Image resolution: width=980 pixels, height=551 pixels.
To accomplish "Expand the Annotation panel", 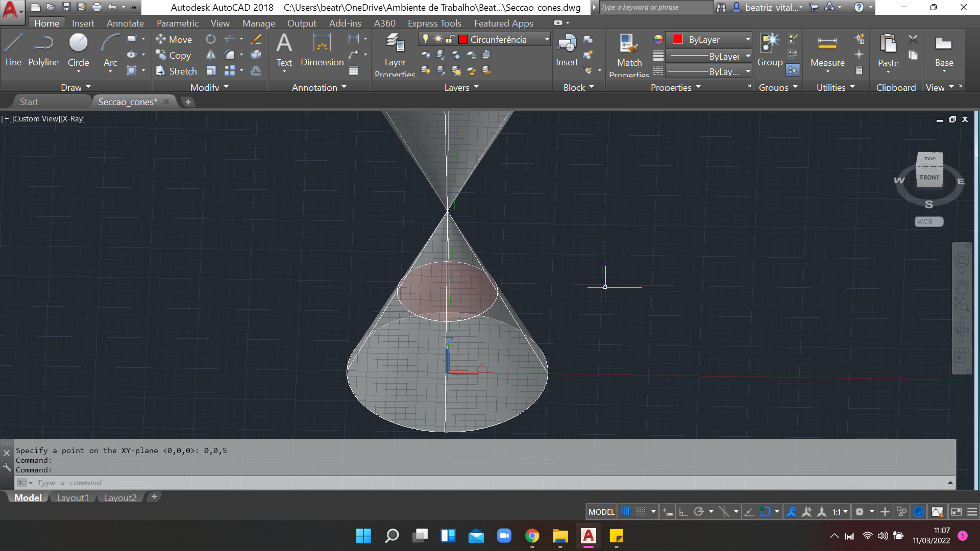I will (319, 87).
